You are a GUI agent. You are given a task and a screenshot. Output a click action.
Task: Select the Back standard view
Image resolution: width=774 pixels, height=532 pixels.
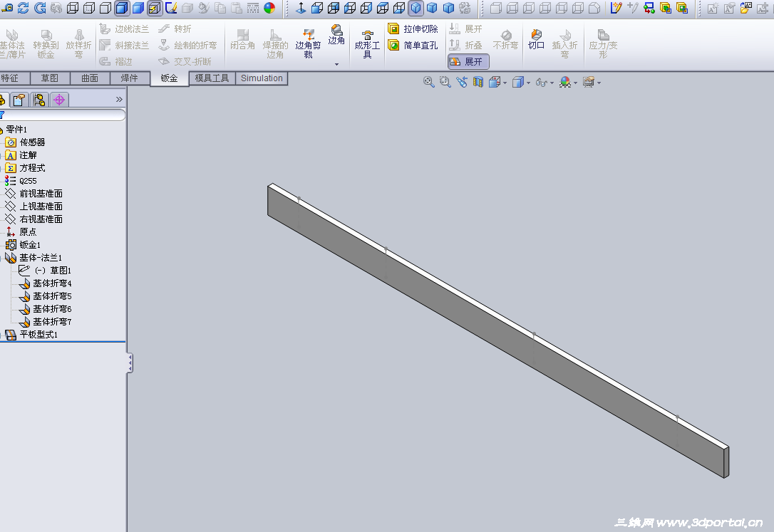tap(334, 8)
